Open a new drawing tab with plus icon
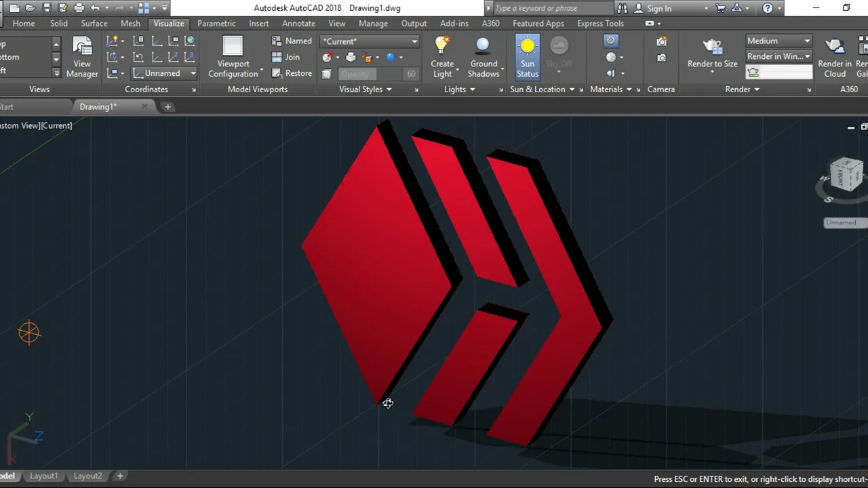868x488 pixels. (167, 106)
